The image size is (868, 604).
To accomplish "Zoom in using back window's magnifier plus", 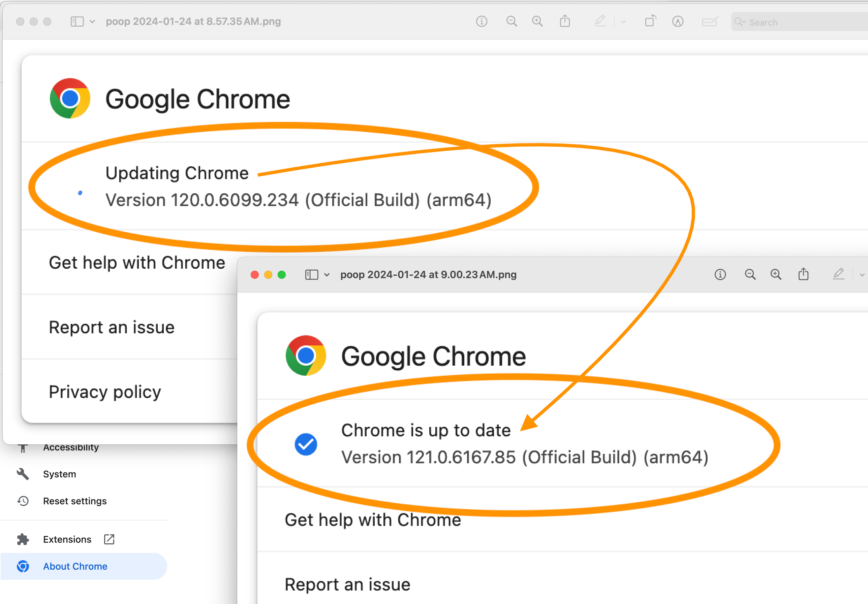I will coord(537,22).
